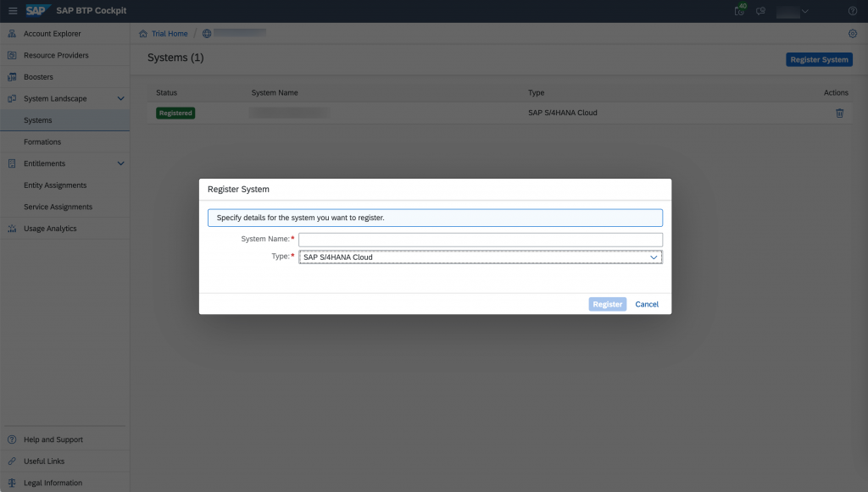Click the Resource Providers icon
Image resolution: width=868 pixels, height=492 pixels.
point(12,55)
